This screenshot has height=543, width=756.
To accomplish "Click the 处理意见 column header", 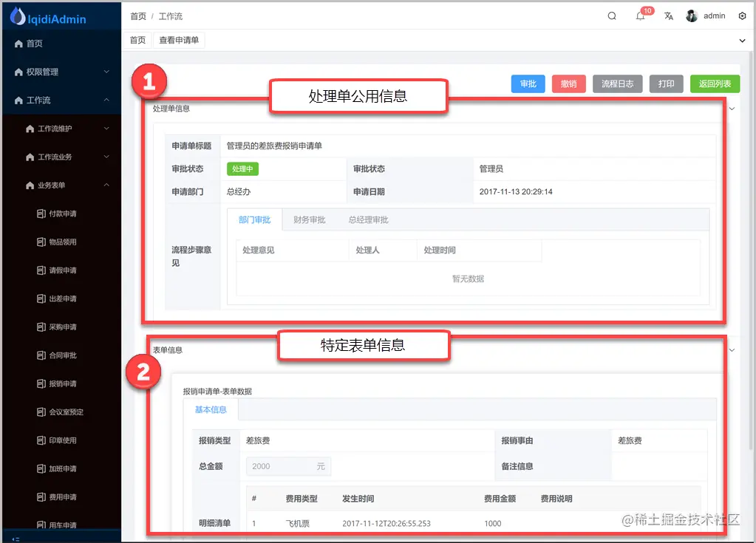I will [x=292, y=250].
